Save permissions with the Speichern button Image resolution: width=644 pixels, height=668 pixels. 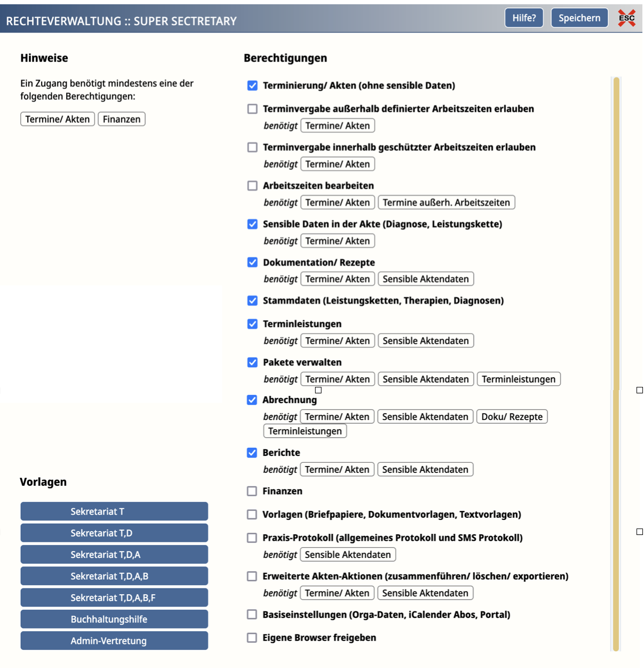pyautogui.click(x=579, y=18)
